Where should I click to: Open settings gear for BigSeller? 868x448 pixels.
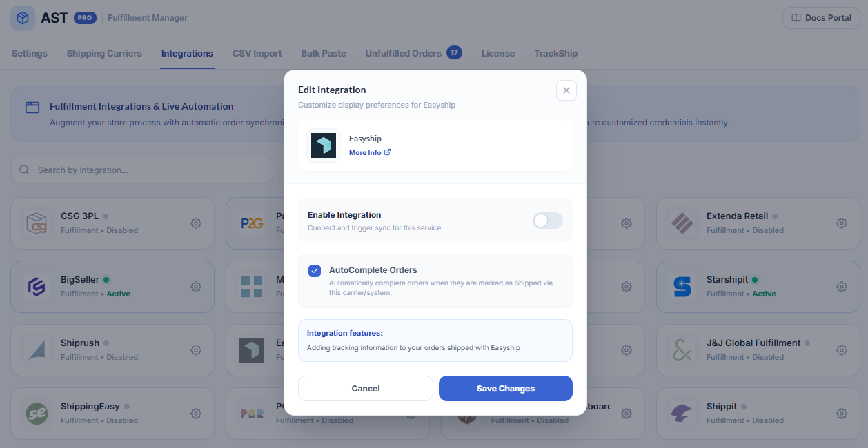tap(196, 287)
